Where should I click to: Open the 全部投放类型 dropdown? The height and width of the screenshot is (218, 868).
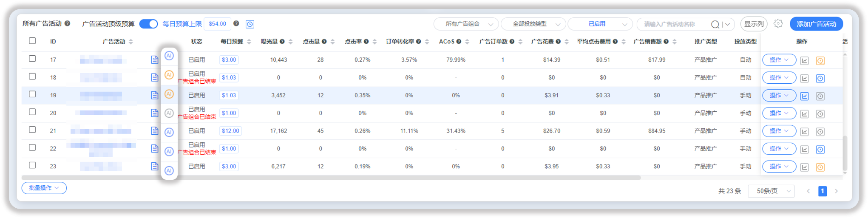(x=533, y=24)
